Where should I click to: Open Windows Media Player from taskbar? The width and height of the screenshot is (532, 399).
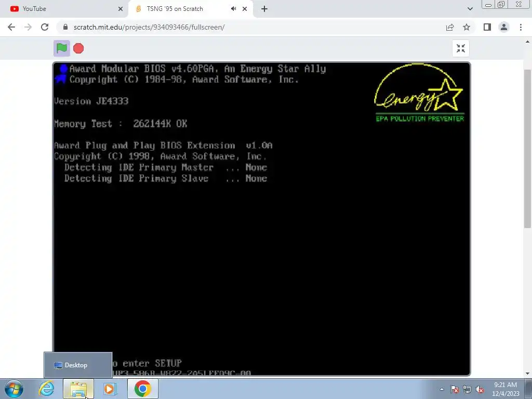109,389
